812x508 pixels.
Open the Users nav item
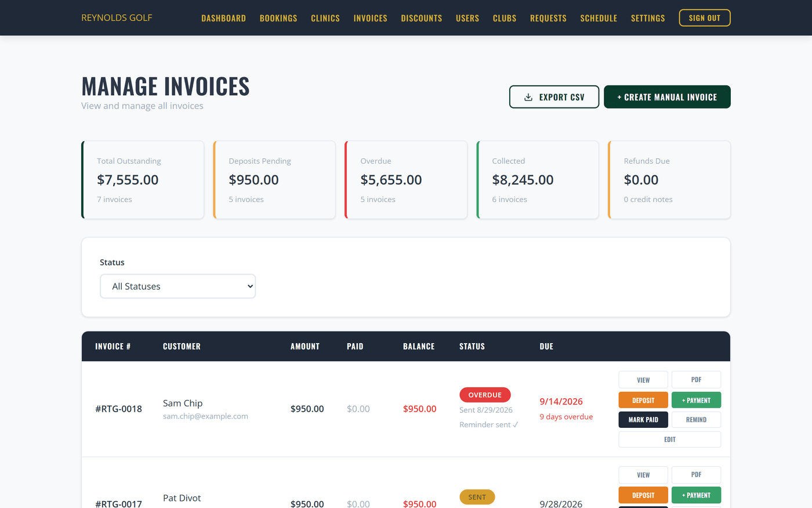pos(467,18)
